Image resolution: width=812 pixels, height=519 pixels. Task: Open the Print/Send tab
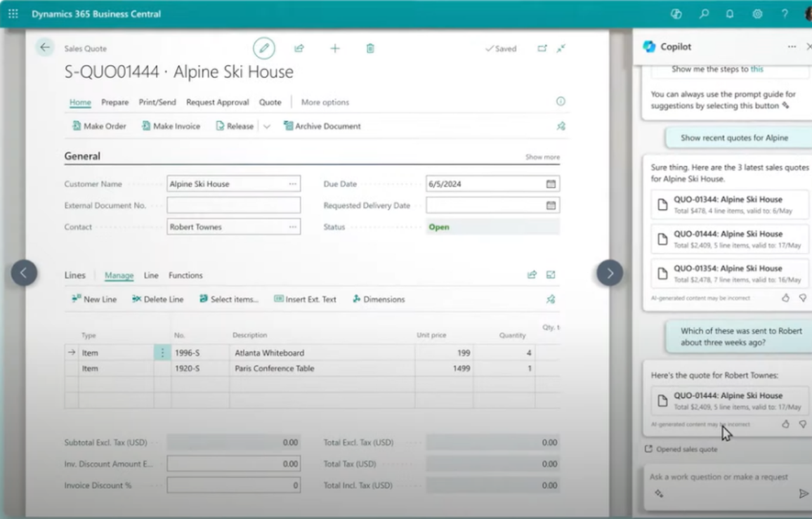pyautogui.click(x=157, y=102)
